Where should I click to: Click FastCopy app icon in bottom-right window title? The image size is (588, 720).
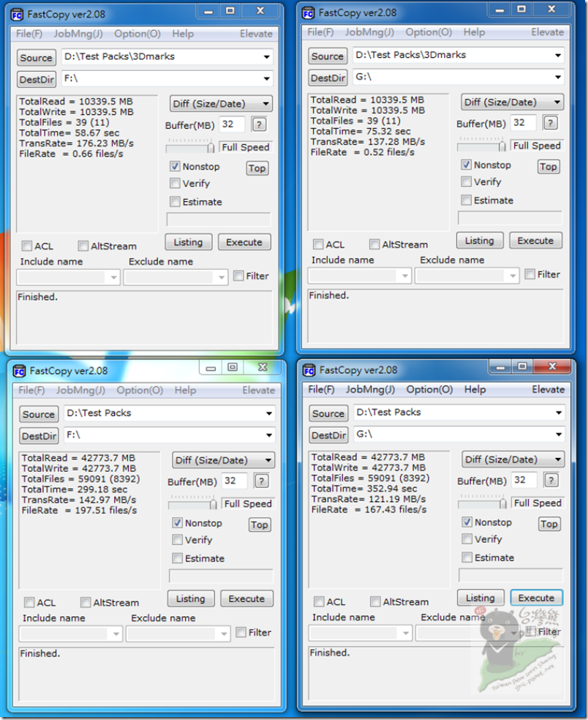[309, 370]
